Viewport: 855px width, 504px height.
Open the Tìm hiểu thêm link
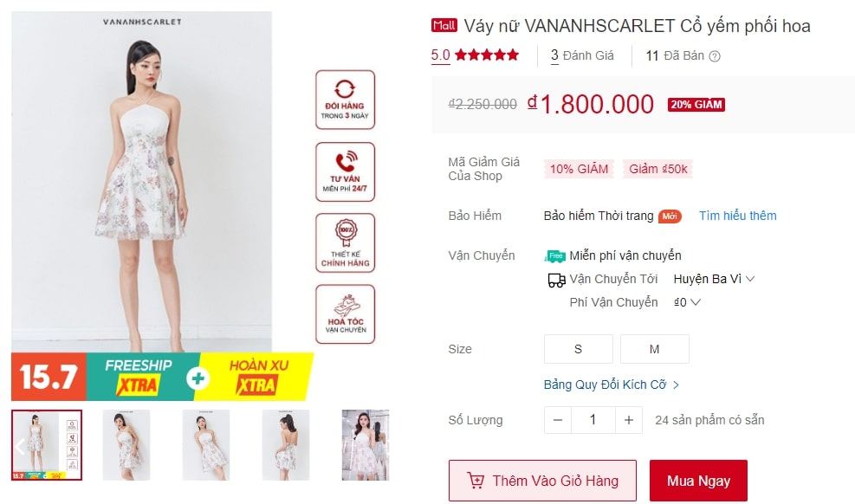coord(738,216)
